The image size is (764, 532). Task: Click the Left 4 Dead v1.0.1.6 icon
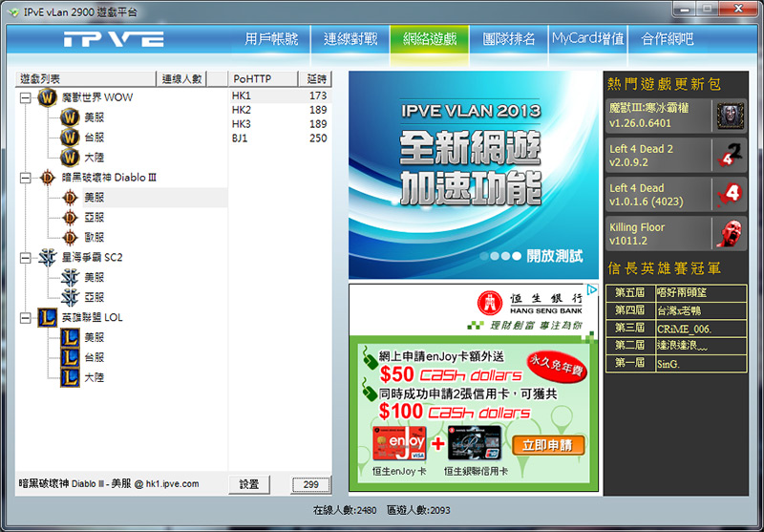[x=730, y=194]
